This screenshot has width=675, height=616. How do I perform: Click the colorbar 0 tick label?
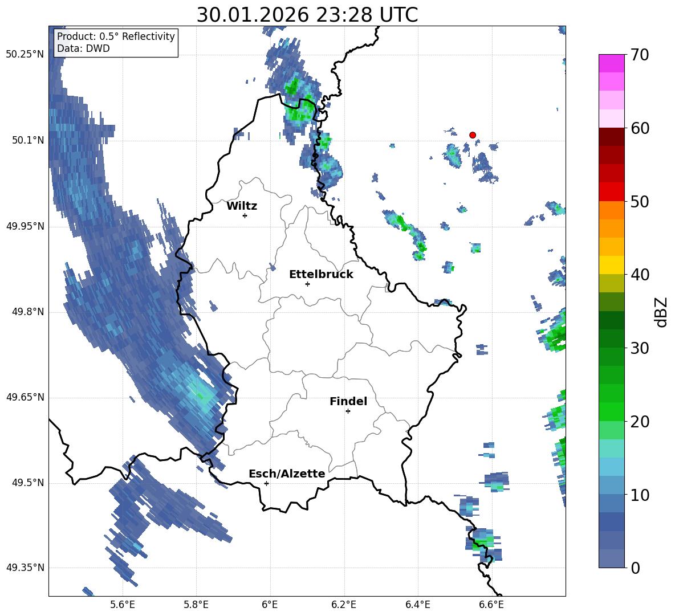point(635,568)
